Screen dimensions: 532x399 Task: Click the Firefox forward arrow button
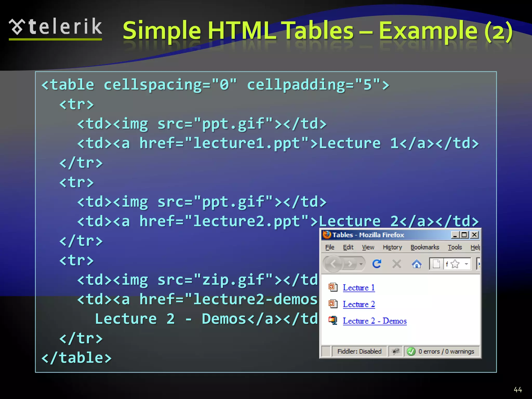tap(350, 264)
